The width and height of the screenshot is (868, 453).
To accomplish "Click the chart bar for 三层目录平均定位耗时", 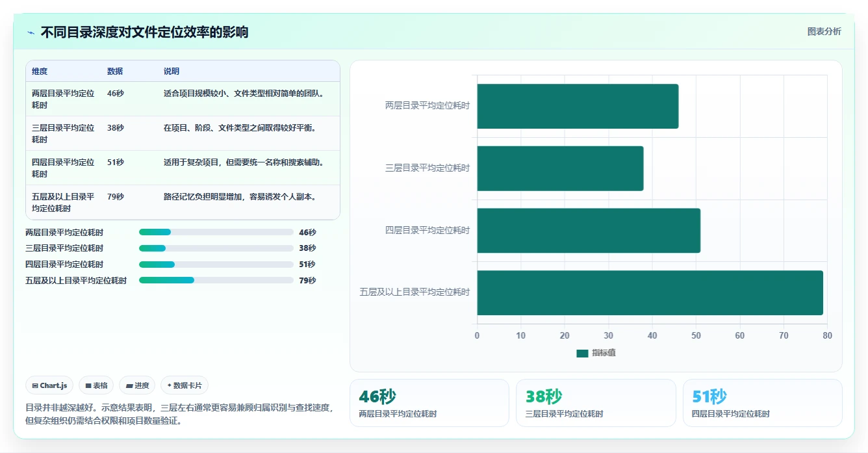I will click(x=560, y=168).
